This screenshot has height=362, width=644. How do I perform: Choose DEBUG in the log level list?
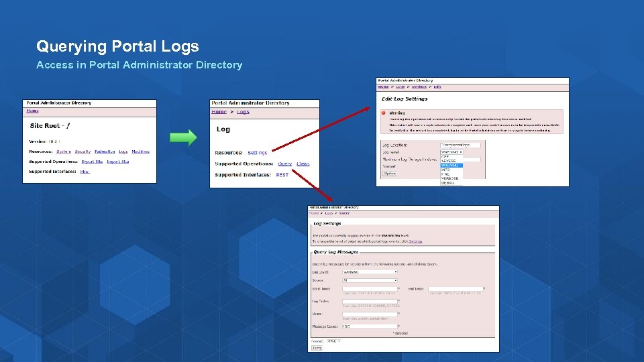(451, 182)
